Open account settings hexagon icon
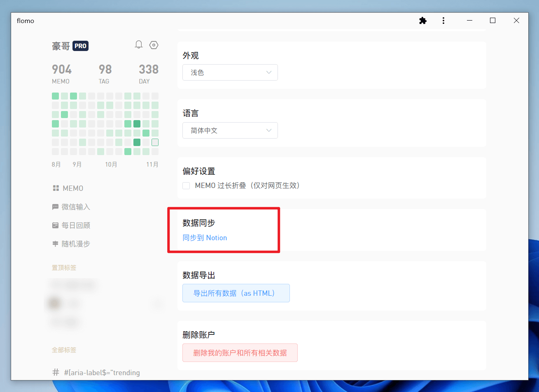The height and width of the screenshot is (392, 539). (x=154, y=45)
